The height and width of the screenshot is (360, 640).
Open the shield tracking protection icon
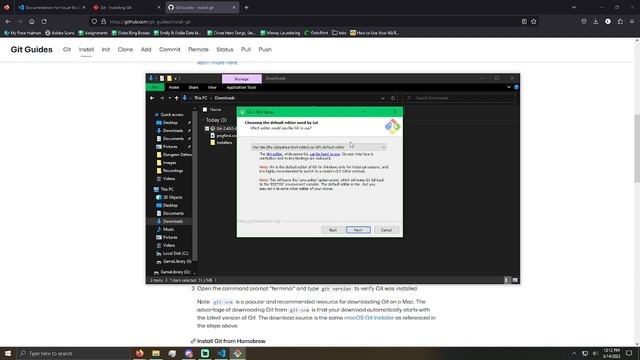tap(94, 21)
